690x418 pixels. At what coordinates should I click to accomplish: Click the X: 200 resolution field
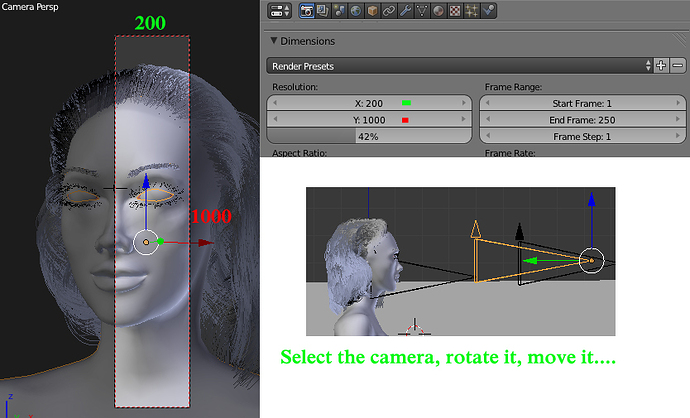point(369,103)
